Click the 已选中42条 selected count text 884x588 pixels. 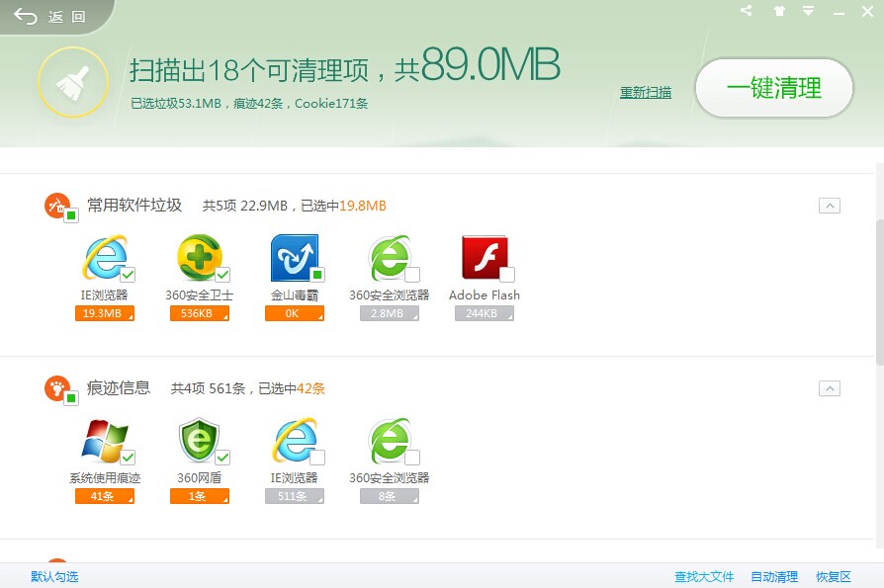point(292,388)
